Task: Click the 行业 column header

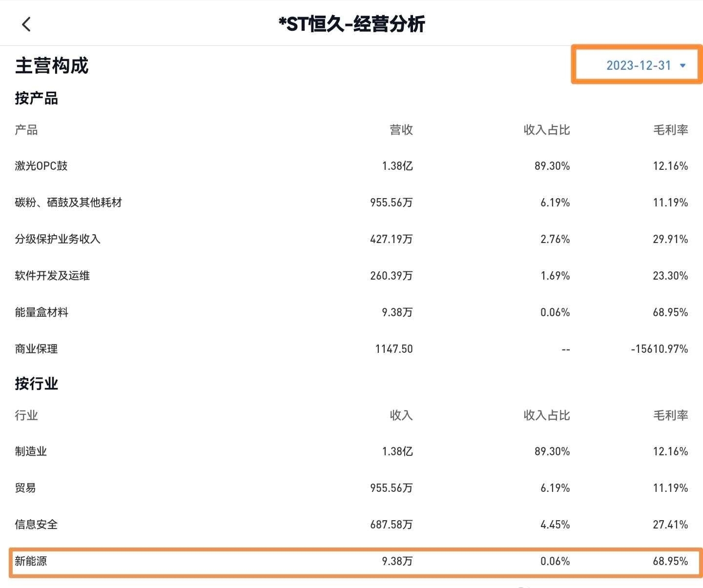Action: click(26, 415)
